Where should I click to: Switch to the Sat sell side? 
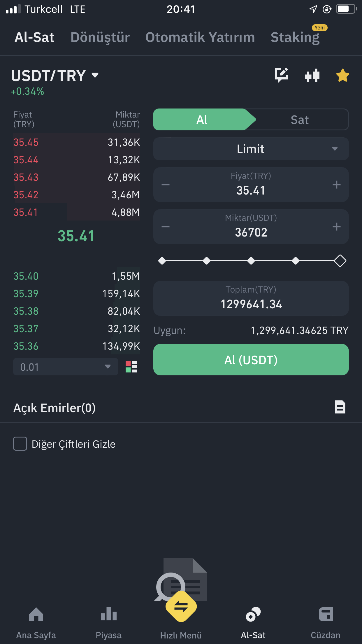[x=300, y=120]
